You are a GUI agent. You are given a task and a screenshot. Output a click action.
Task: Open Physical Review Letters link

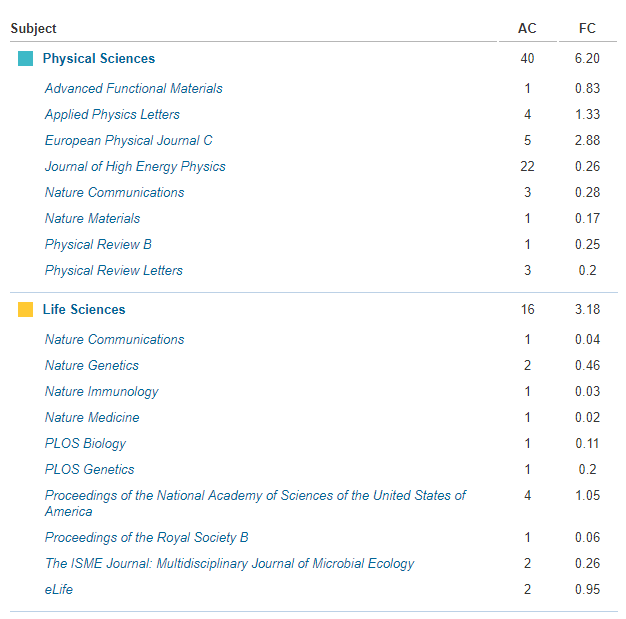[x=114, y=270]
